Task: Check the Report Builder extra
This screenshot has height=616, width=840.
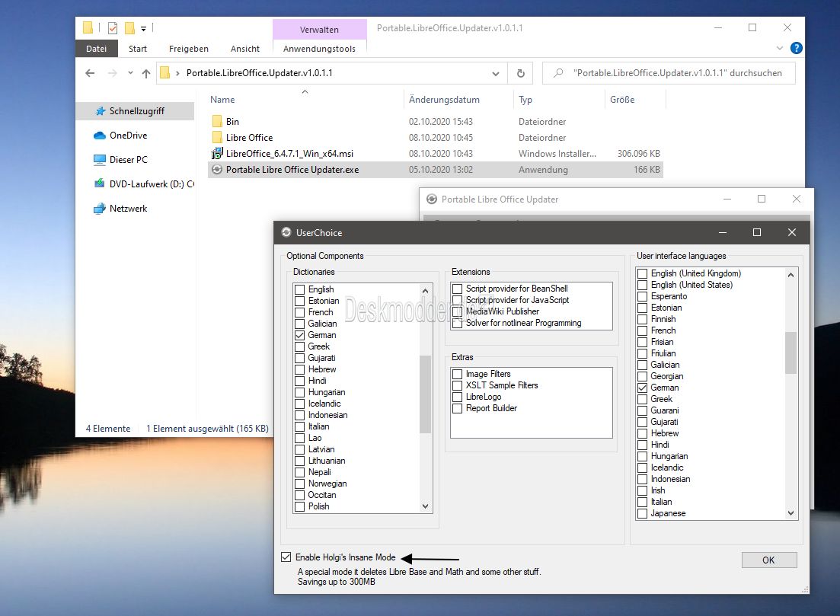Action: coord(458,408)
